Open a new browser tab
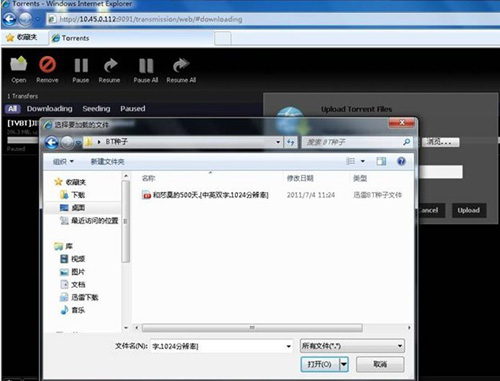The height and width of the screenshot is (381, 500). (x=223, y=38)
